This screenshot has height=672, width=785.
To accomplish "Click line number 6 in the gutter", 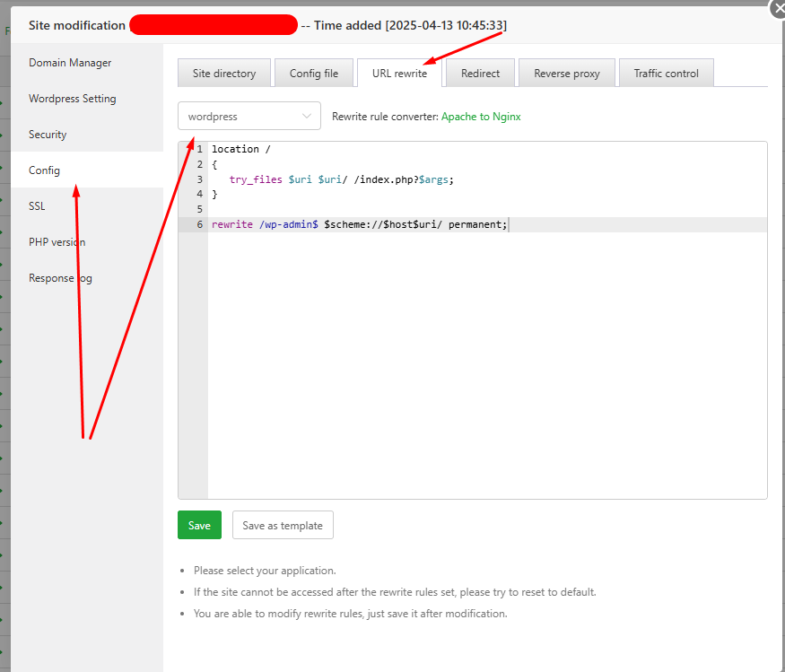I will pos(200,224).
